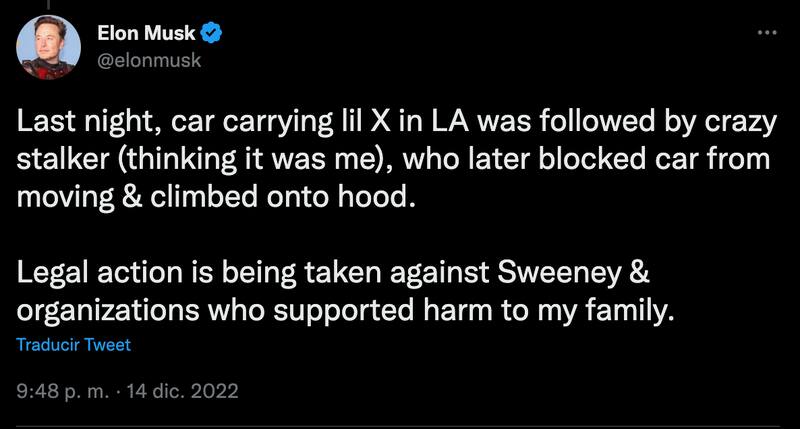
Task: Click the blue verified checkmark badge
Action: [x=213, y=35]
